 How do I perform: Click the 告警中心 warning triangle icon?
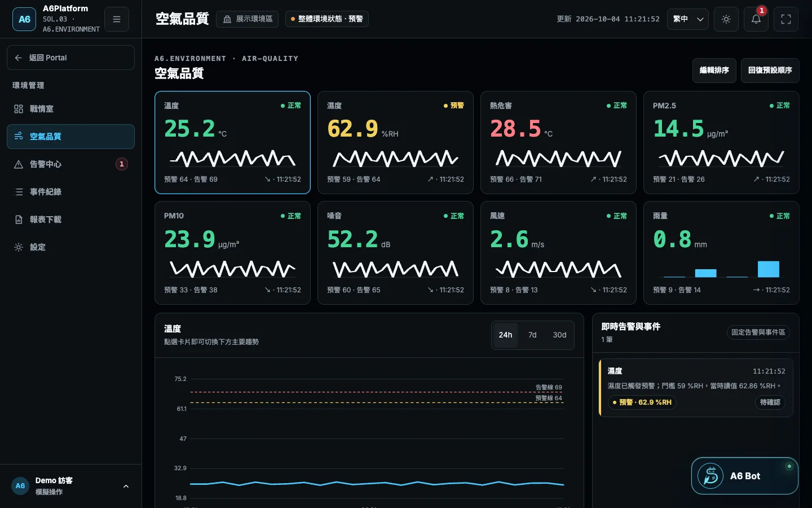(x=19, y=164)
